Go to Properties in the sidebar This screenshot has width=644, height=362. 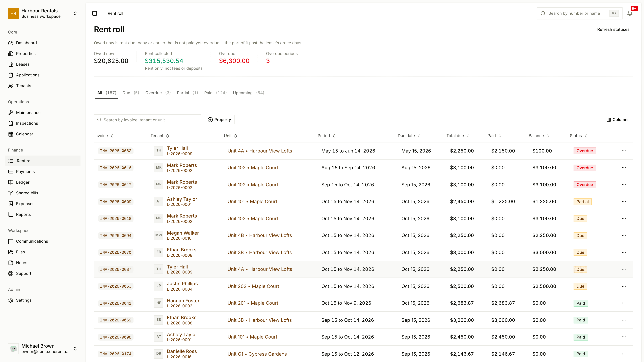(x=43, y=54)
